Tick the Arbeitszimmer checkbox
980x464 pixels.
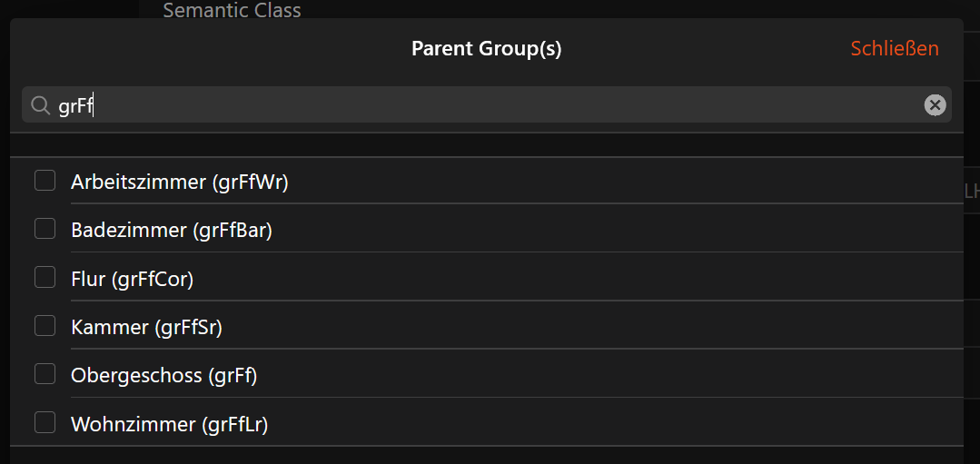45,181
